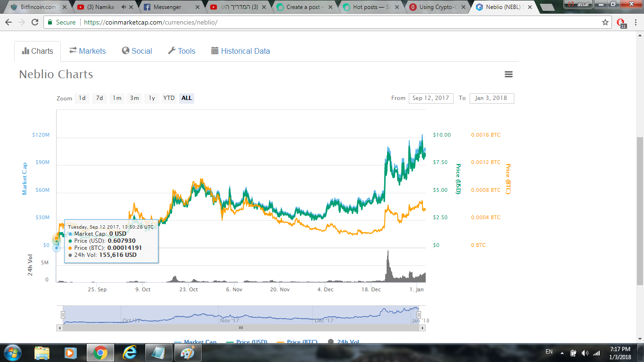
Task: Click the '18. Dec' date axis label
Action: (x=371, y=289)
